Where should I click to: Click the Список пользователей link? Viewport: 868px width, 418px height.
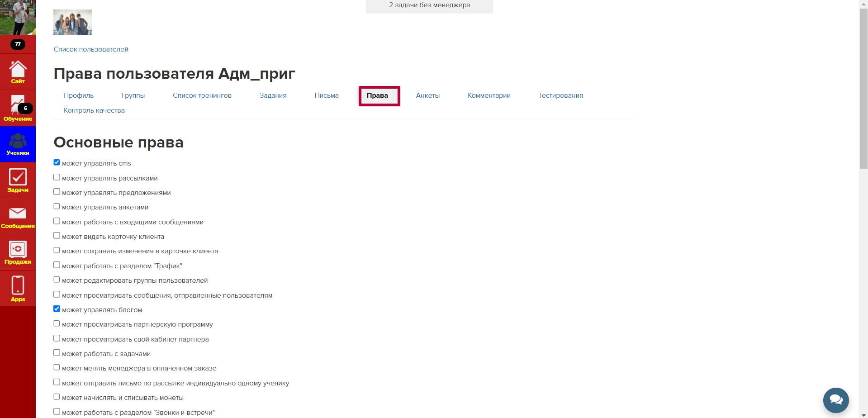(91, 49)
